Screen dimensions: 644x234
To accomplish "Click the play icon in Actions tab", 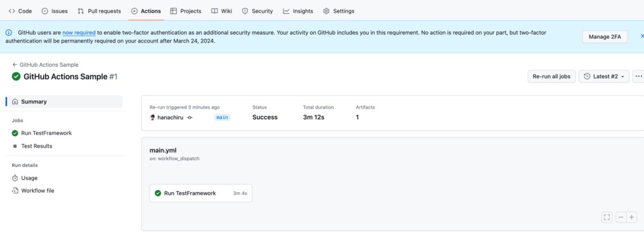I will point(135,11).
